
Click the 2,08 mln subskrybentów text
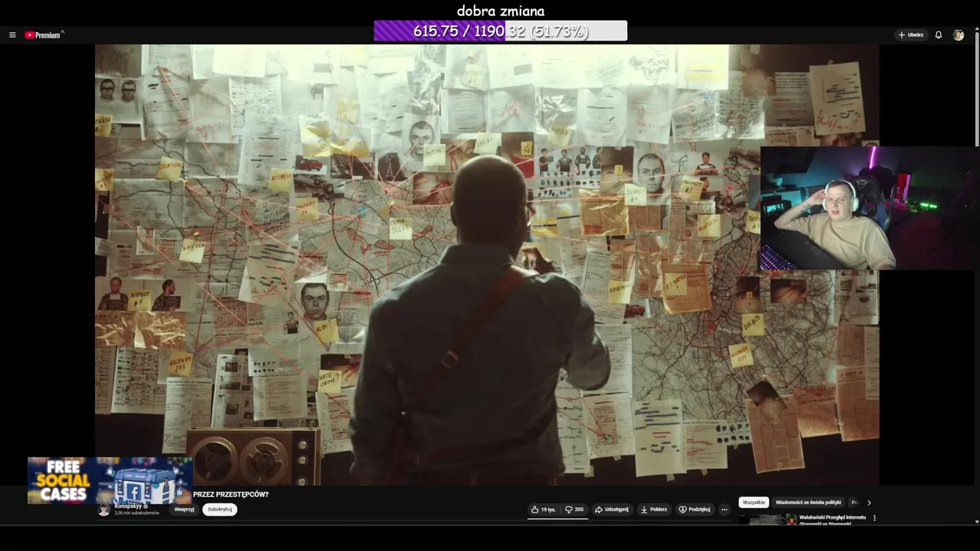click(136, 514)
